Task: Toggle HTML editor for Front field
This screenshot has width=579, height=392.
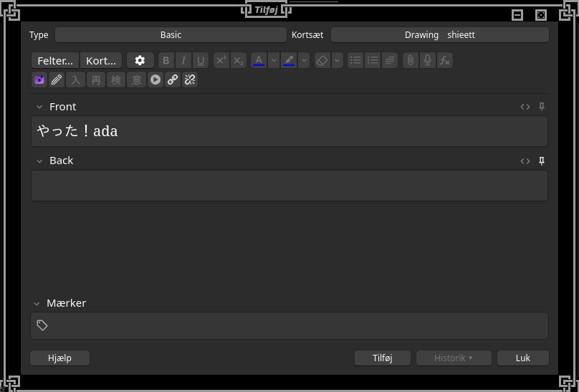Action: coord(525,107)
